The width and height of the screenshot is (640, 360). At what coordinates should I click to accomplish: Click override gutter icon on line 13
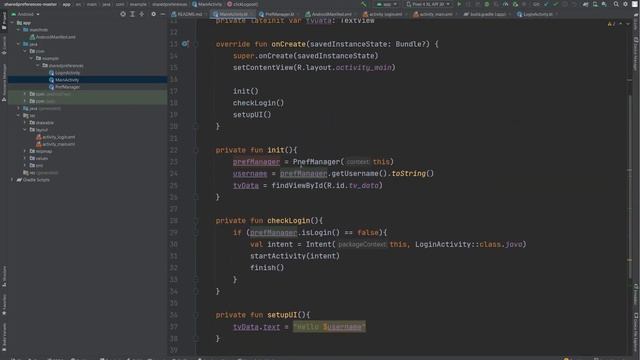pos(185,44)
